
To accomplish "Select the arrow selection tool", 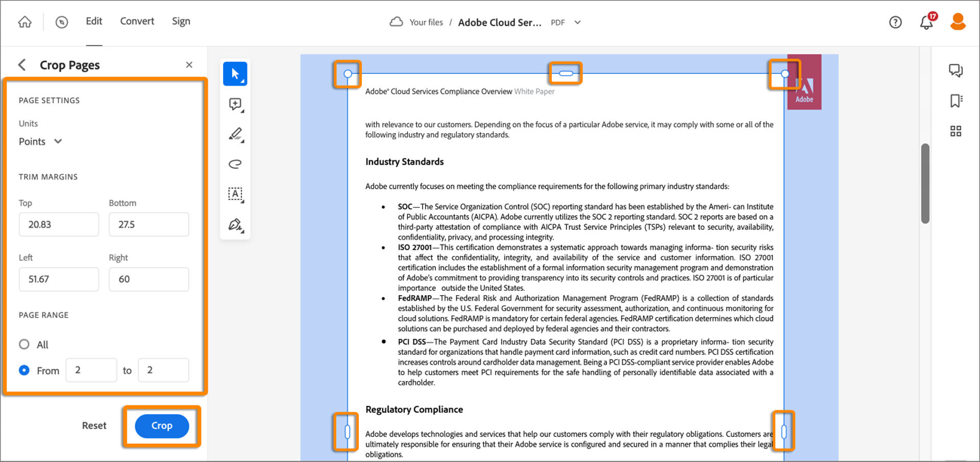I will (x=235, y=74).
